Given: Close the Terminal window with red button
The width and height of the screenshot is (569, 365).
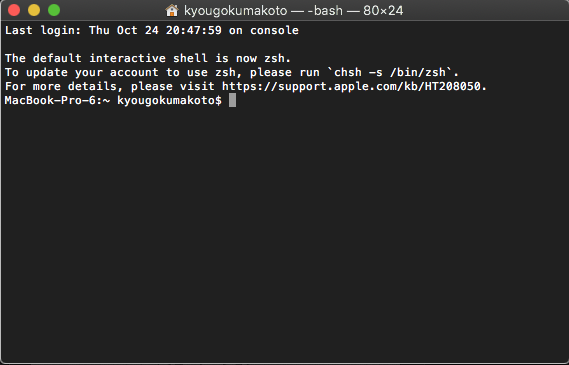Looking at the screenshot, I should click(14, 10).
